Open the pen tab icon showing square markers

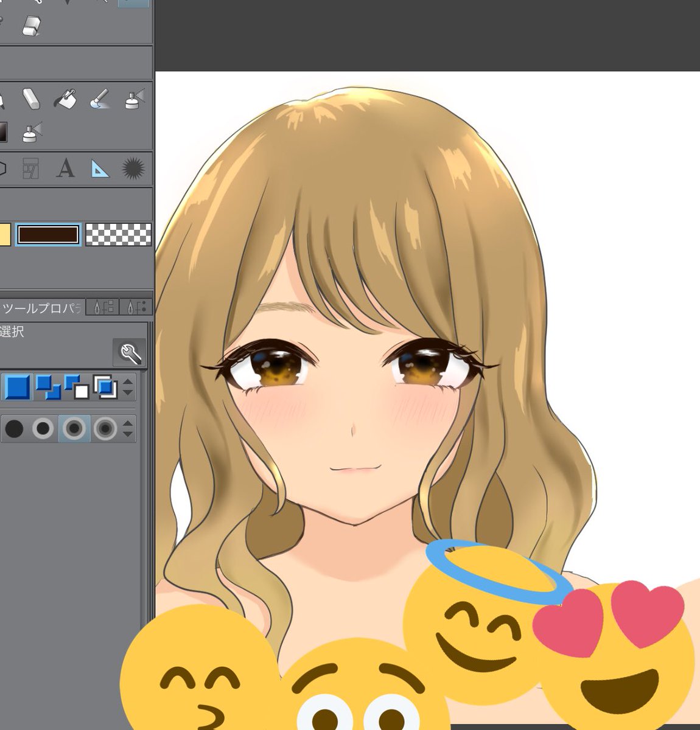click(x=102, y=307)
